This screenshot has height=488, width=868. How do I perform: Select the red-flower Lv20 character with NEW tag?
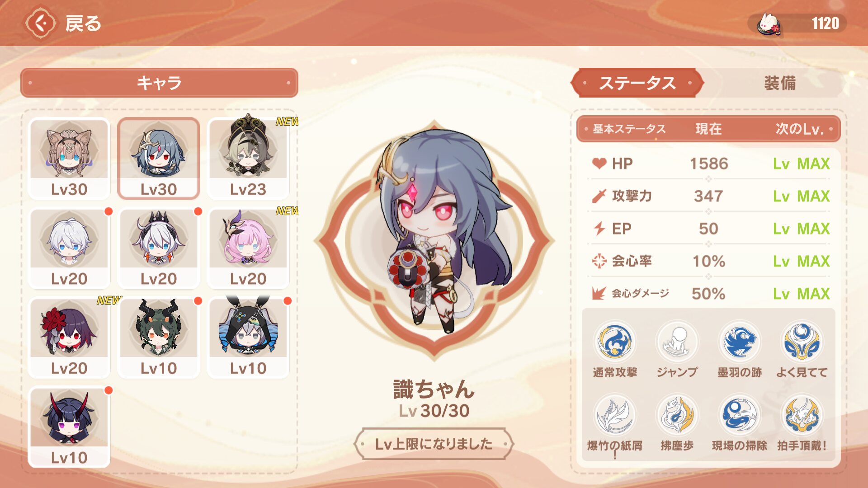[x=69, y=337]
